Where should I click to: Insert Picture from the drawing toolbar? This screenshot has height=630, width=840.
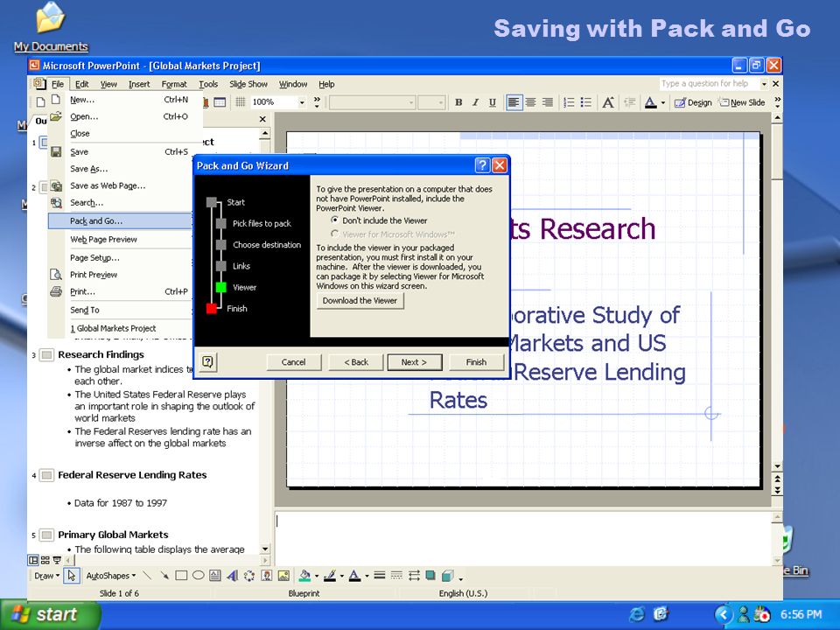pos(283,576)
